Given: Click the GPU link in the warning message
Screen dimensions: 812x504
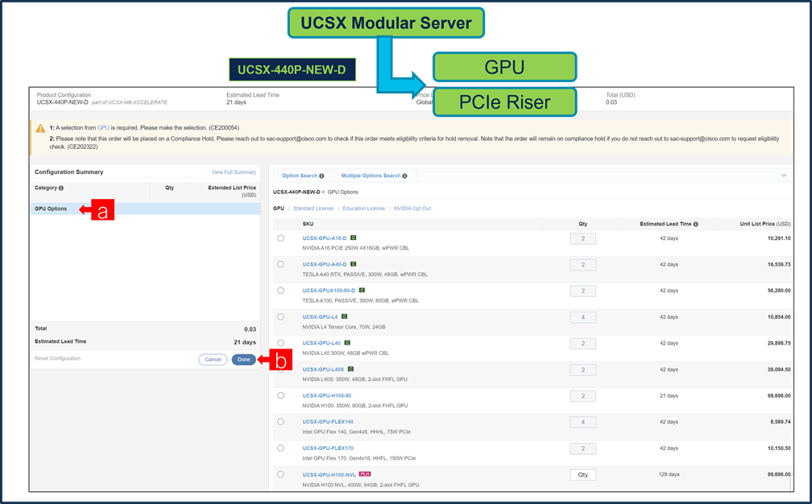Looking at the screenshot, I should [103, 128].
